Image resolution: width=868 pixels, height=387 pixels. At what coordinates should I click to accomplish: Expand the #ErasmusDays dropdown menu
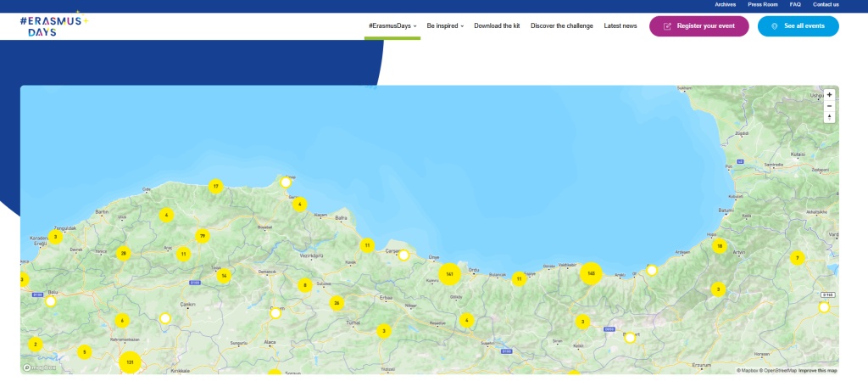coord(392,26)
